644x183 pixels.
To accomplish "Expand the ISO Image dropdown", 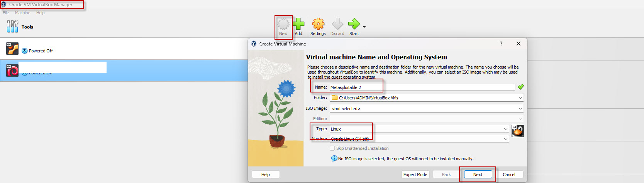I will pyautogui.click(x=520, y=109).
